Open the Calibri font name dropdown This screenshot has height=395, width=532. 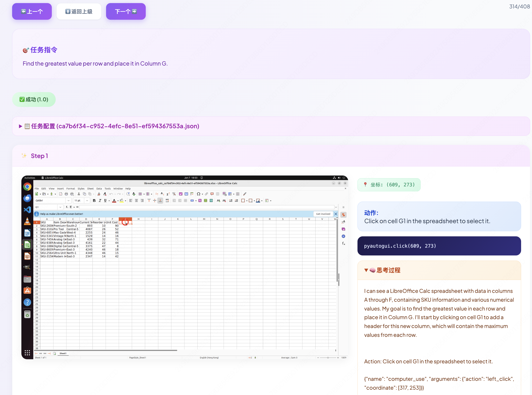[69, 201]
